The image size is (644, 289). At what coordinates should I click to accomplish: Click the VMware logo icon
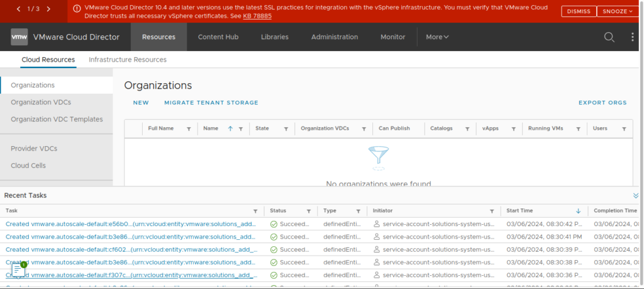[x=19, y=37]
